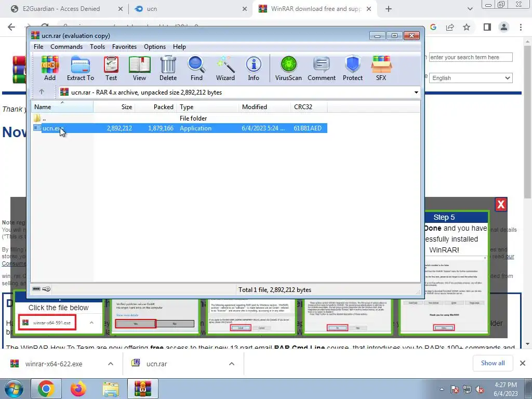Click the Windows Start button
Screen dimensions: 532x399
pyautogui.click(x=14, y=389)
